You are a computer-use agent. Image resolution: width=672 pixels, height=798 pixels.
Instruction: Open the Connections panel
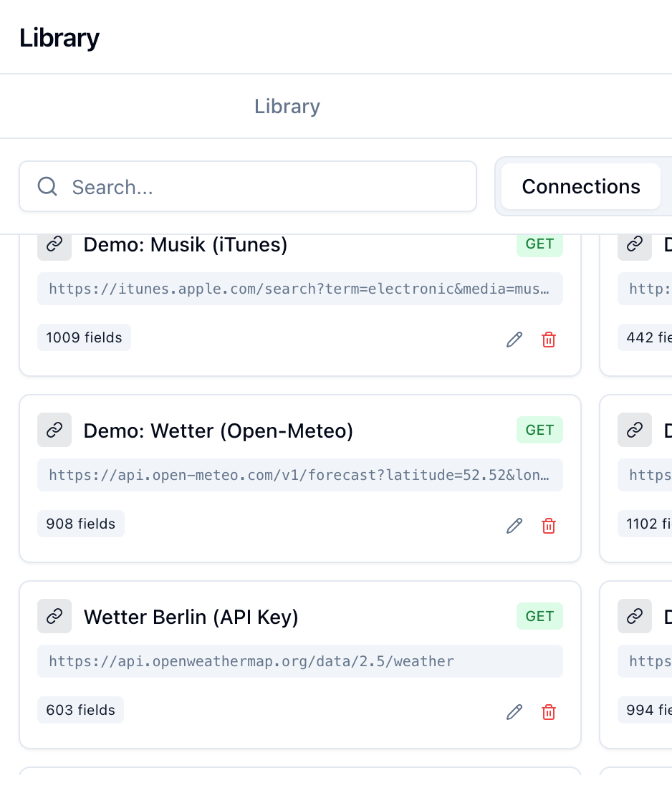[581, 186]
